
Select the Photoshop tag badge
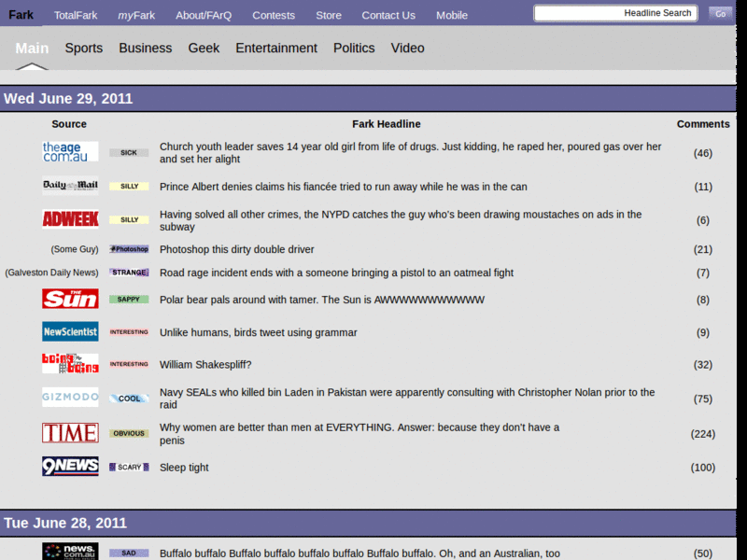click(129, 249)
